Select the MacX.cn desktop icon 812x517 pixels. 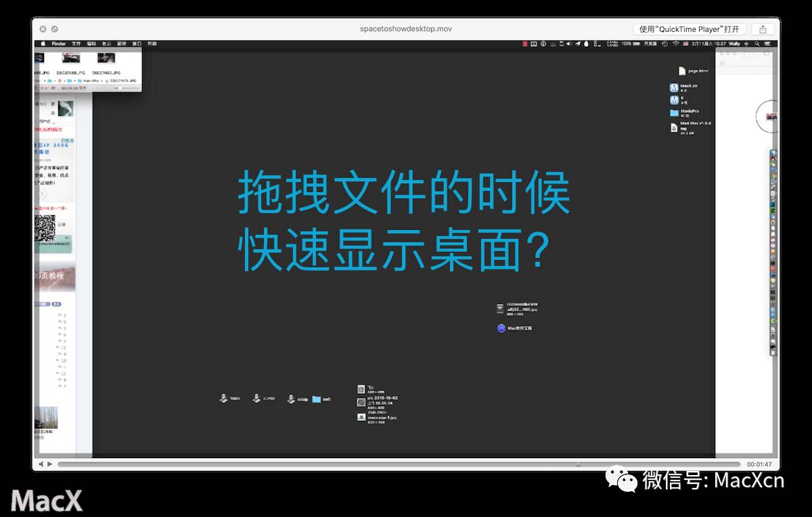(674, 88)
